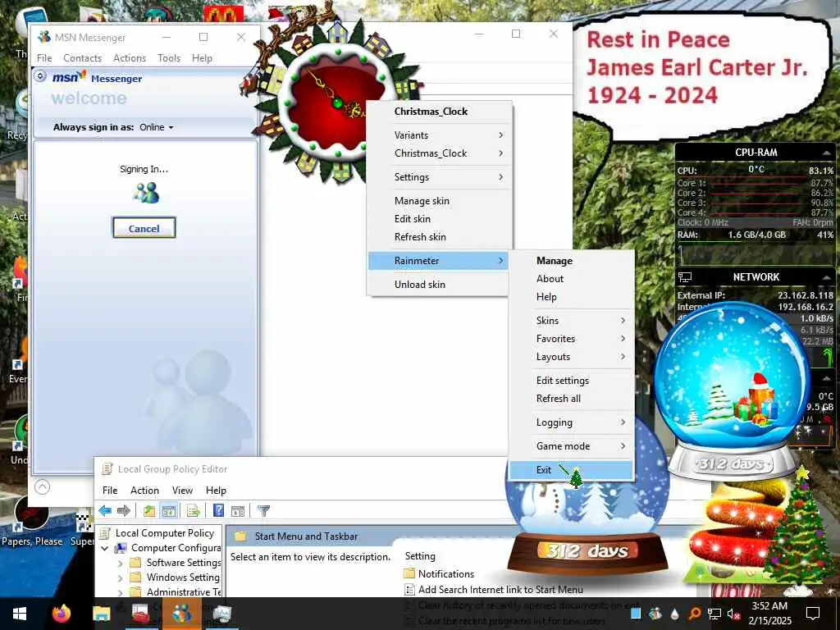This screenshot has height=630, width=840.
Task: Expand Windows Settings tree node
Action: point(120,577)
